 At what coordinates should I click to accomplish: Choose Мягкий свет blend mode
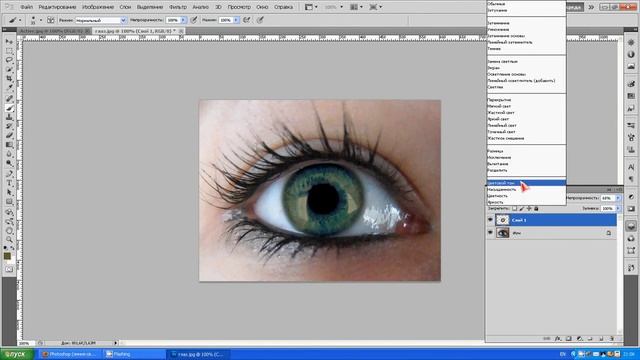click(526, 106)
